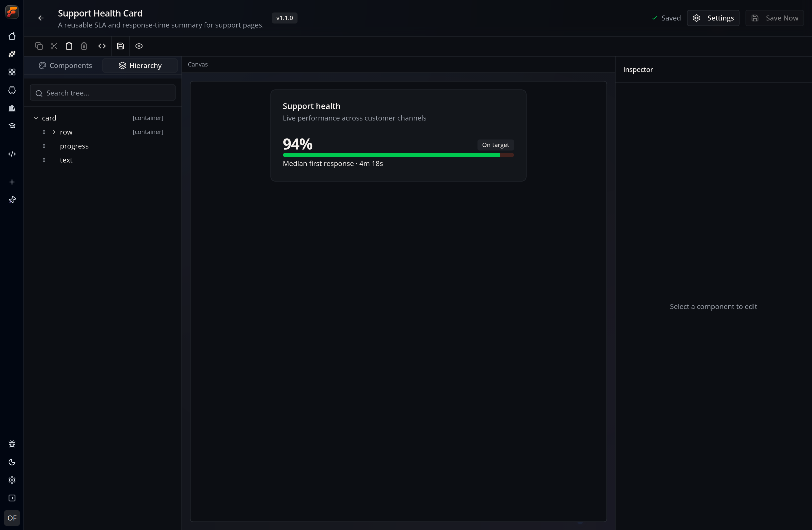812x530 pixels.
Task: Open the code slash icon in the sidebar
Action: click(12, 154)
